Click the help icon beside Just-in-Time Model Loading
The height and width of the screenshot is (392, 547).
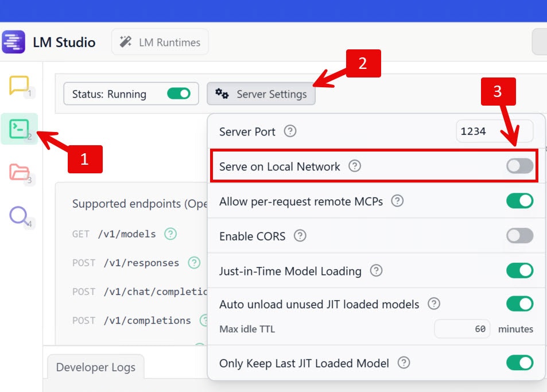click(376, 271)
